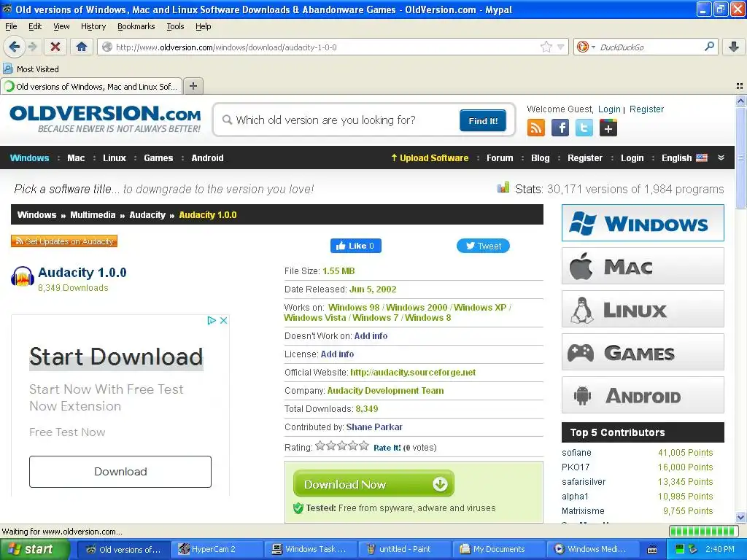
Task: Click the ad's Download button
Action: click(120, 472)
